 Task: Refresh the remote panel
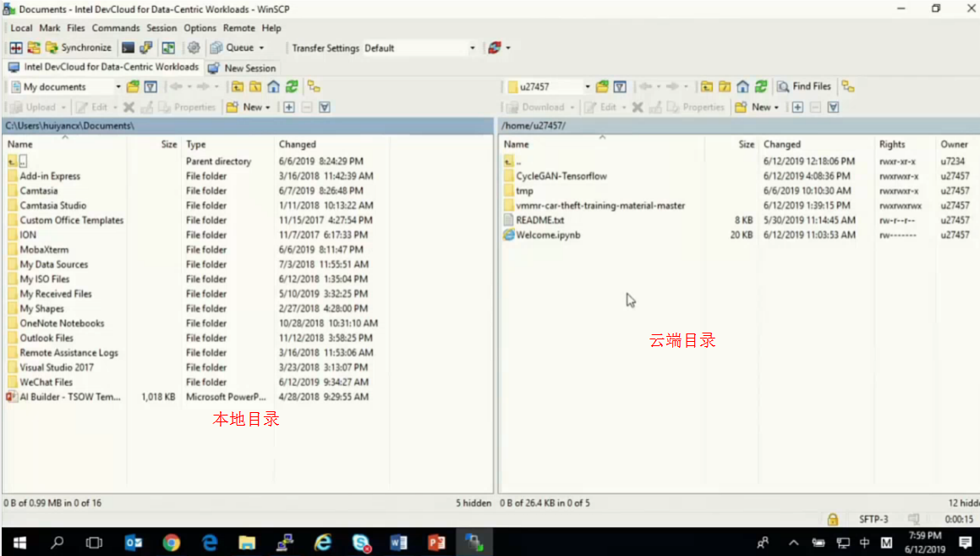[x=761, y=87]
